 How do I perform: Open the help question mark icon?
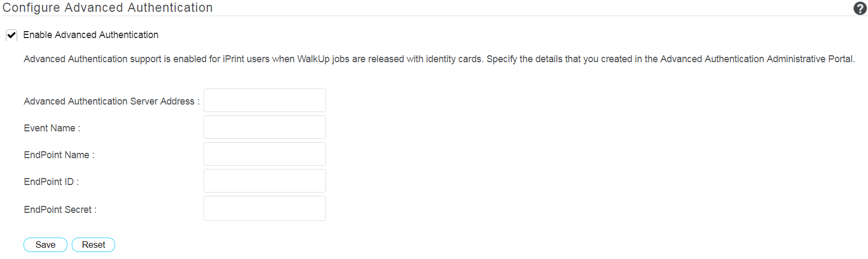860,8
